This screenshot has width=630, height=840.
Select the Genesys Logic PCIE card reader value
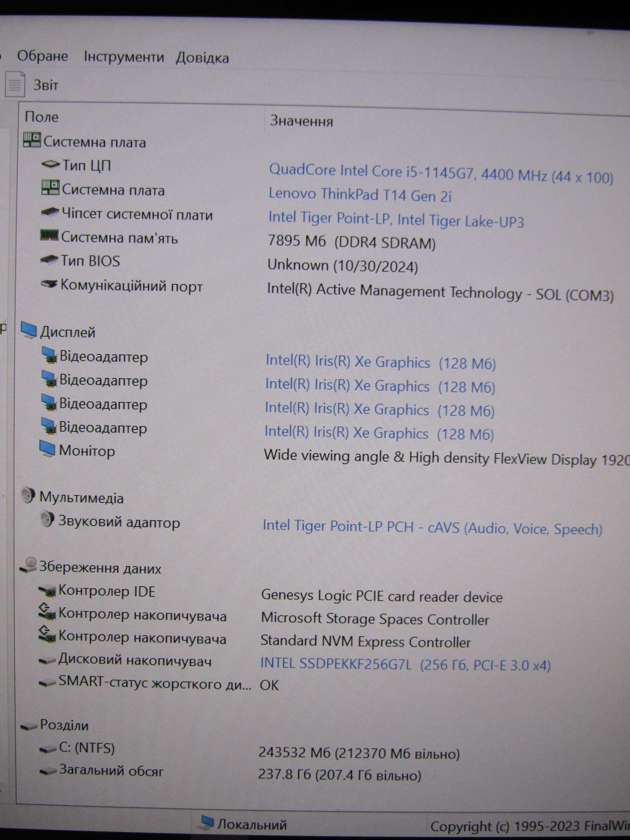coord(382,596)
